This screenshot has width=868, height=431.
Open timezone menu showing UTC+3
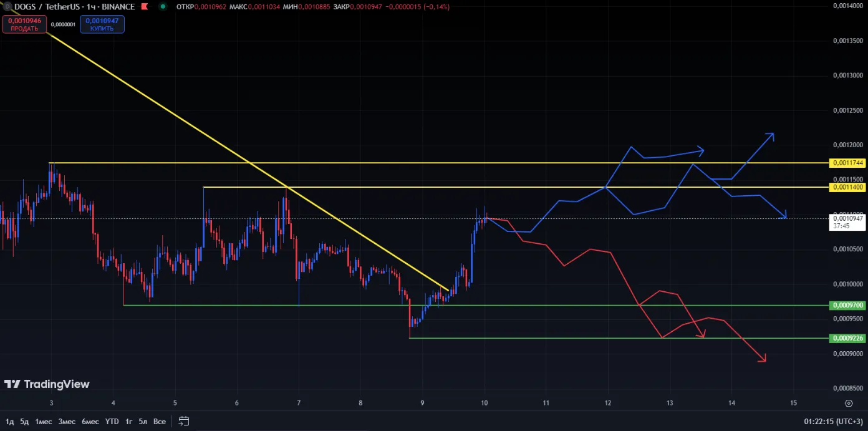pyautogui.click(x=833, y=422)
